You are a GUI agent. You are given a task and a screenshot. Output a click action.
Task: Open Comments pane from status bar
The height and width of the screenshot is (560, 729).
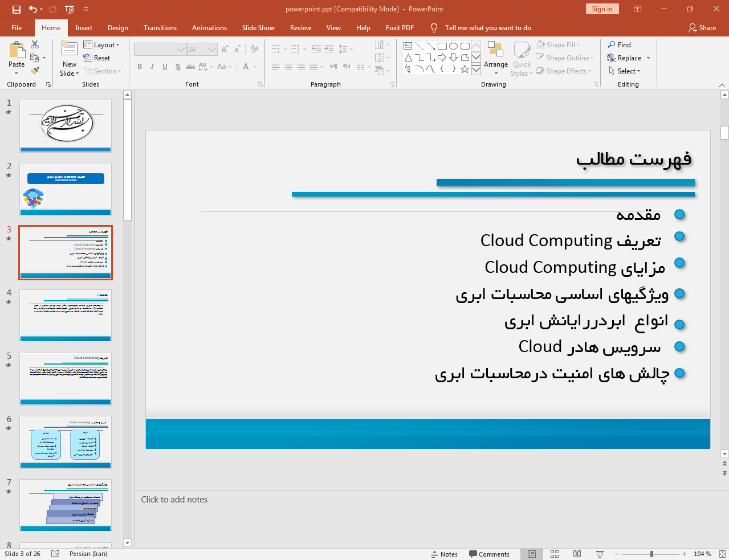coord(489,554)
